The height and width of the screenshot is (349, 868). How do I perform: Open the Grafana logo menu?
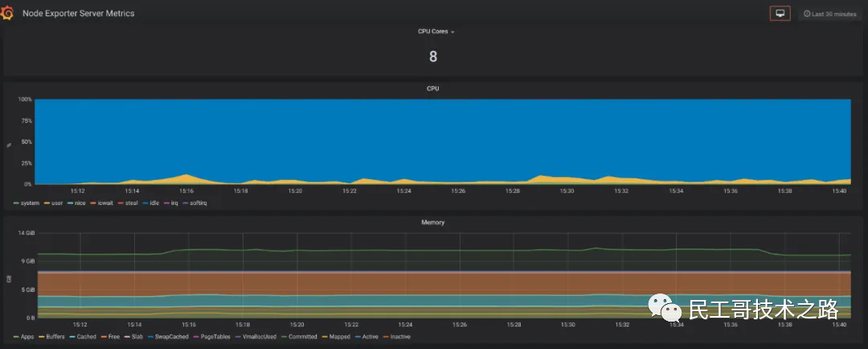(6, 14)
